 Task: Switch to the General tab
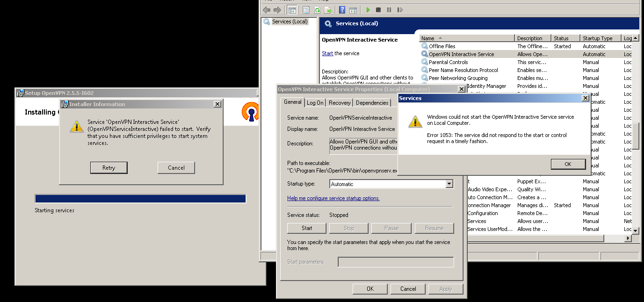point(293,102)
